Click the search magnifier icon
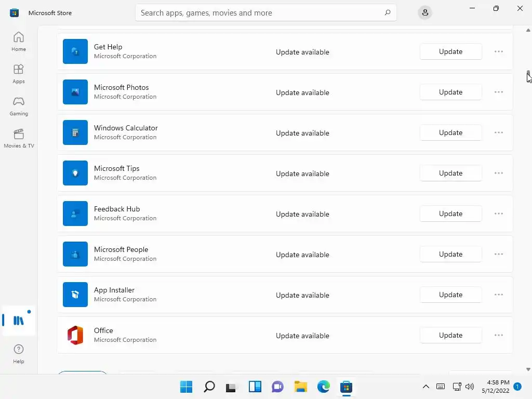Screen dimensions: 532x399 click(388, 12)
